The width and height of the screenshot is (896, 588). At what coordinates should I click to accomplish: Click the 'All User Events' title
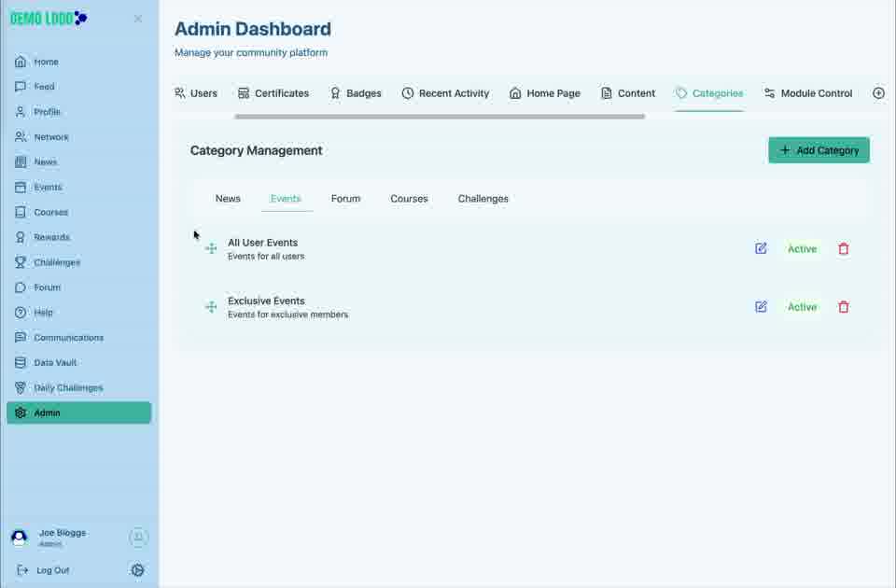(x=263, y=243)
